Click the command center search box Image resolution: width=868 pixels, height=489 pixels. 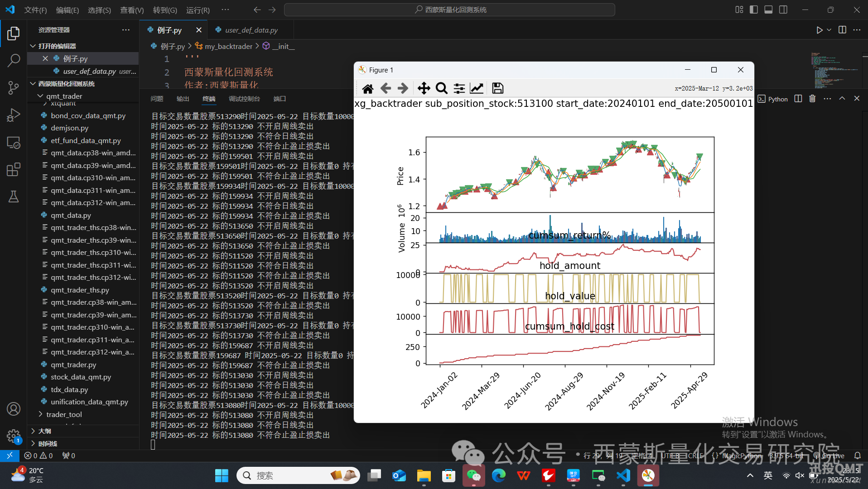click(449, 10)
